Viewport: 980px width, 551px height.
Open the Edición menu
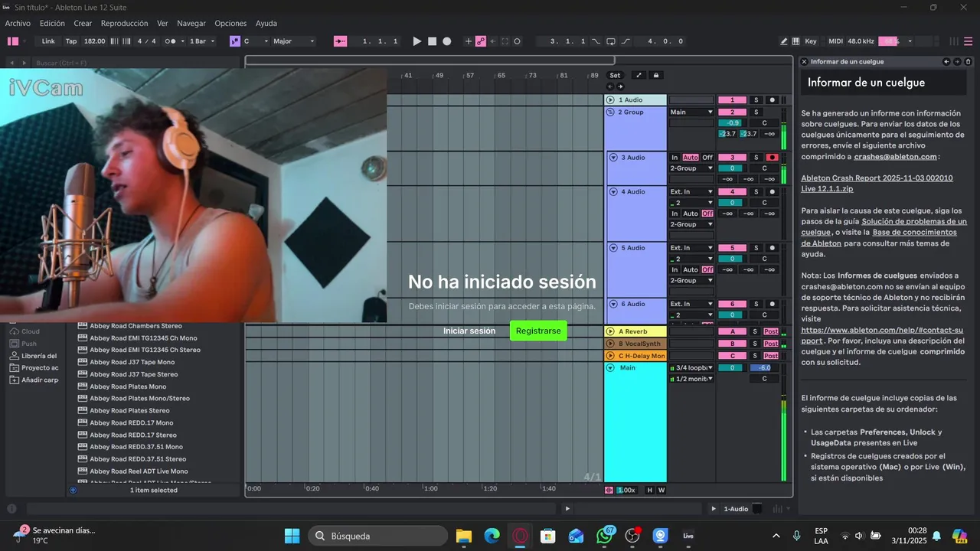click(52, 24)
